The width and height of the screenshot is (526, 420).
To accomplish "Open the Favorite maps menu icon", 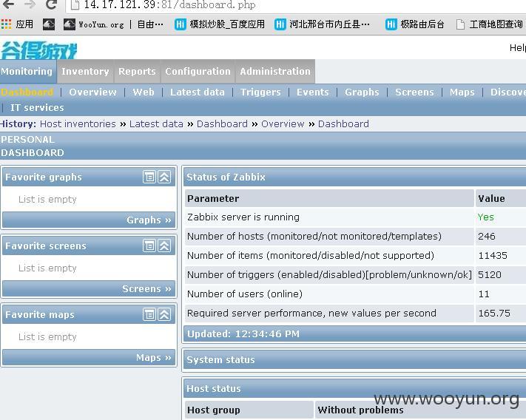I will (x=149, y=314).
